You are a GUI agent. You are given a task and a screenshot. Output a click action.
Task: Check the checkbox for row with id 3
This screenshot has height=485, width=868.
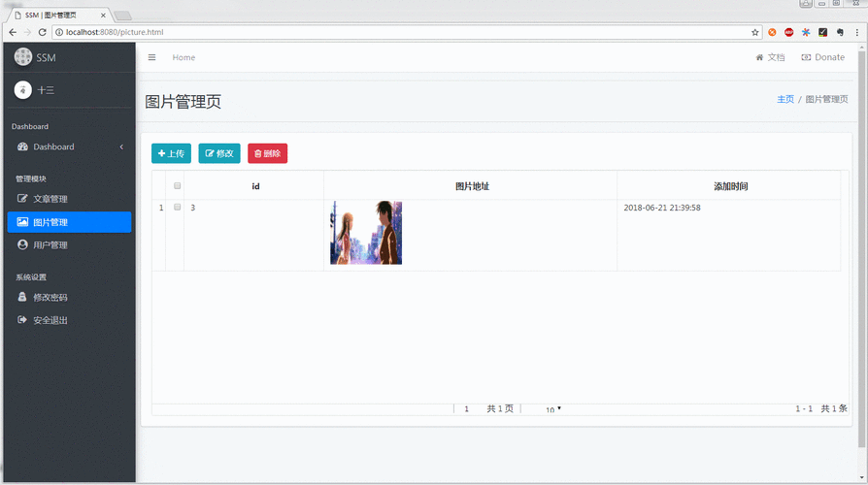click(177, 208)
